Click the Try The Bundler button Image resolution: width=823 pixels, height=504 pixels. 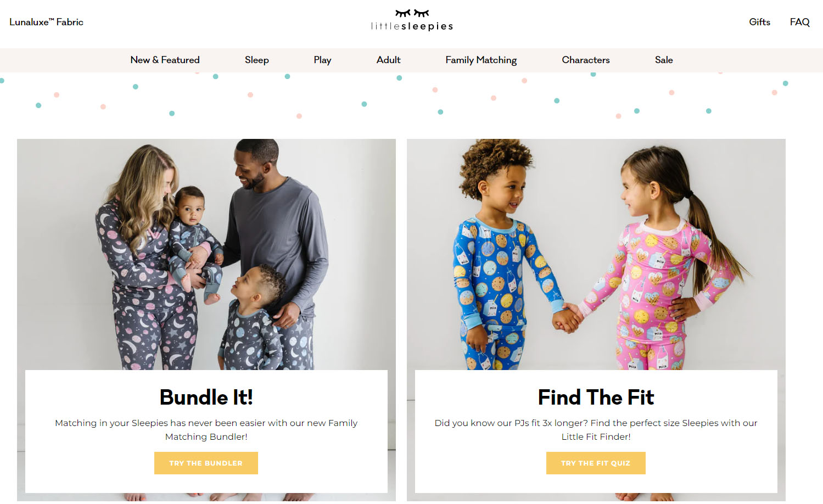(x=206, y=463)
